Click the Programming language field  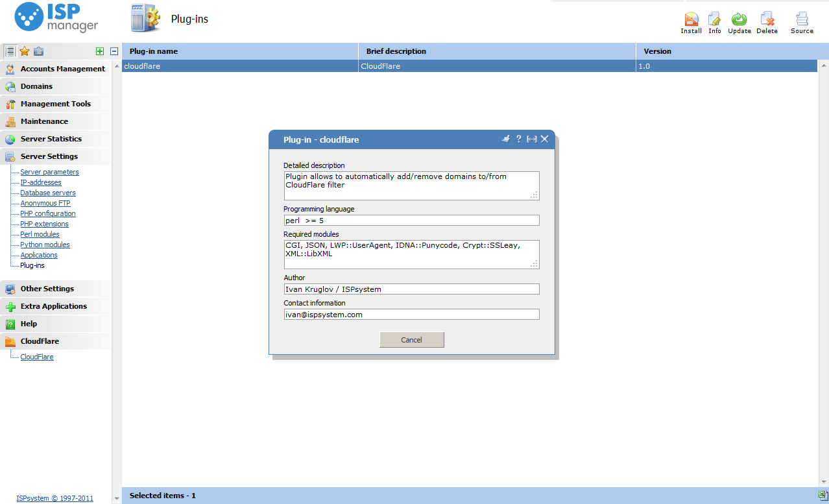[x=411, y=221]
